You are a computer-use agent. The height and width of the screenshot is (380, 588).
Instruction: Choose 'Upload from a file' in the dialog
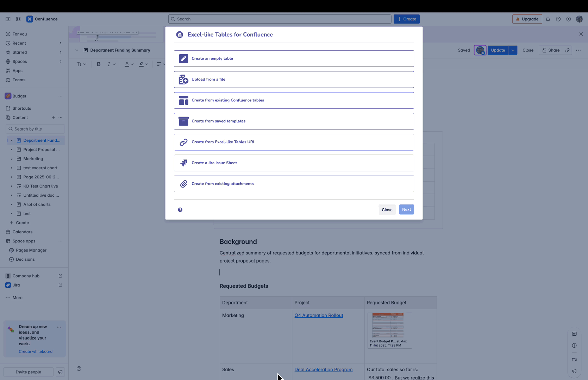point(294,79)
